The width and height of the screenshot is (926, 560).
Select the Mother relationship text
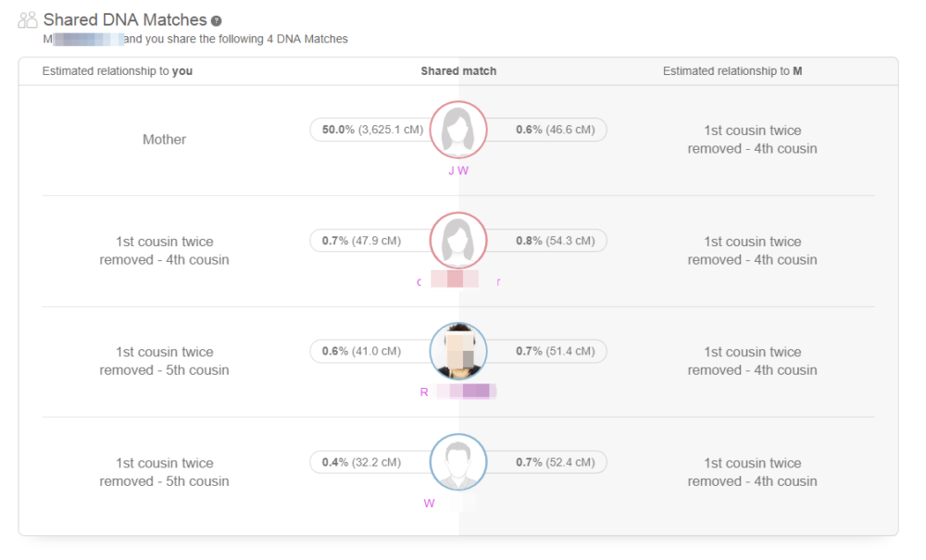point(164,139)
